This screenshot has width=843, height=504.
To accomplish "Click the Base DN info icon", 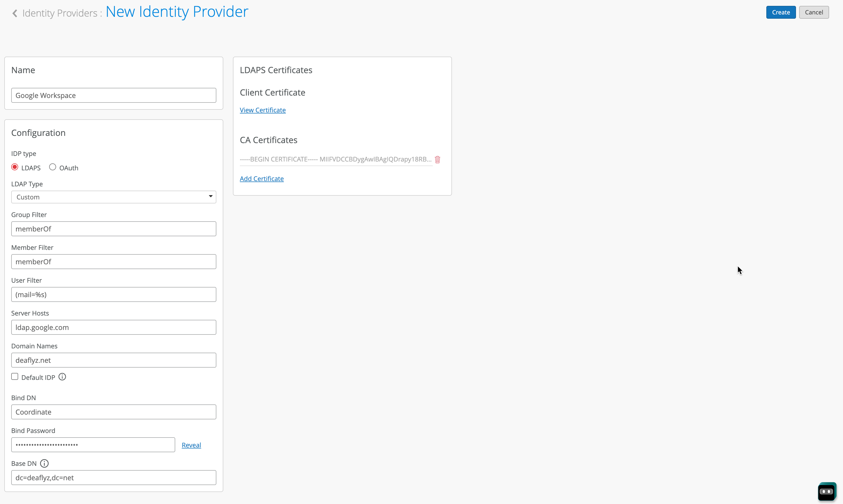I will 44,463.
